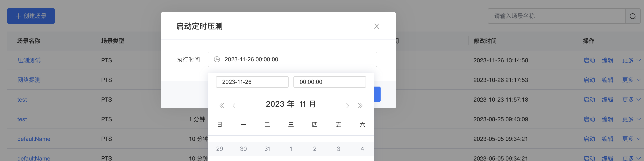Click 启动 in row modified 2023-08-25 09:43:09

point(589,119)
